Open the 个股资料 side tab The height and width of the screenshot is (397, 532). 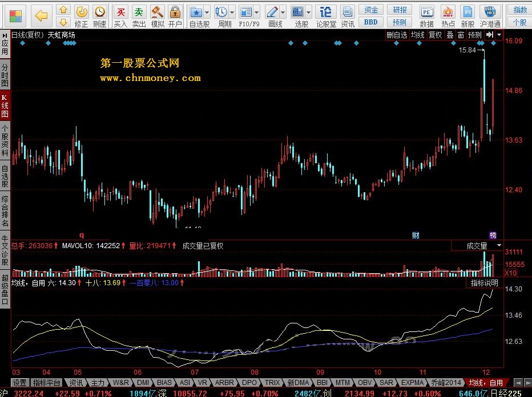5,141
